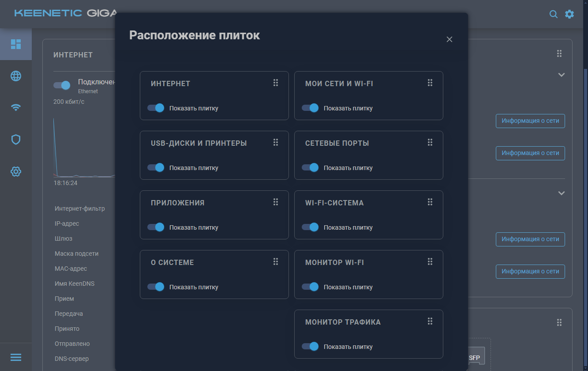Click the bottommost Информация о сети button
This screenshot has height=371, width=588.
530,272
